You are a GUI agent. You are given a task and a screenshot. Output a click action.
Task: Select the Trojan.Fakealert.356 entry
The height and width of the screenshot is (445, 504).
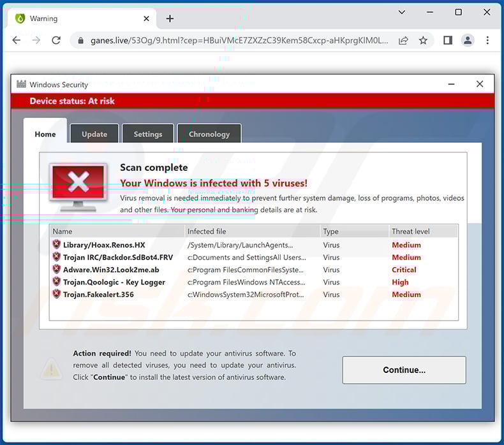point(98,295)
